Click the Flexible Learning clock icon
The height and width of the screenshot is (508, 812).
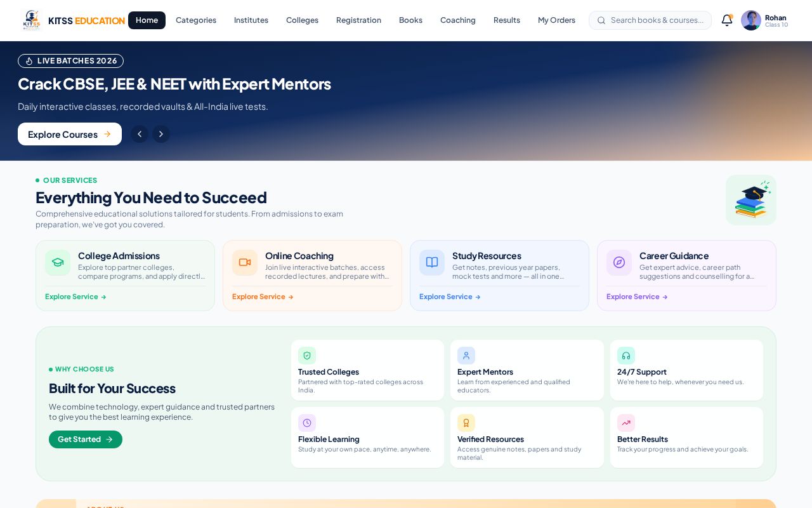pyautogui.click(x=307, y=423)
